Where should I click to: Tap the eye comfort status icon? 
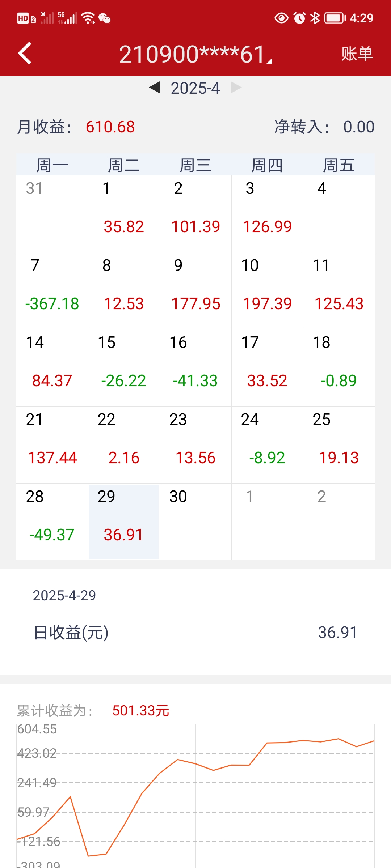click(281, 18)
